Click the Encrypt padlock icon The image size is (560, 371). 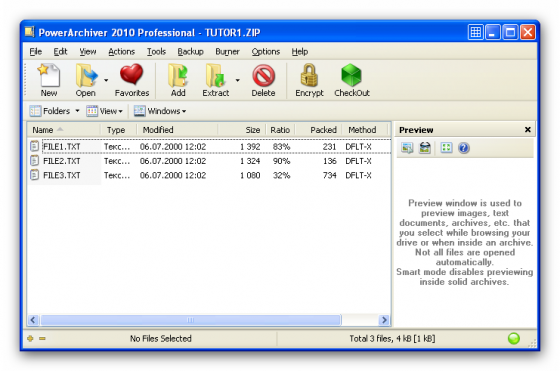tap(309, 75)
